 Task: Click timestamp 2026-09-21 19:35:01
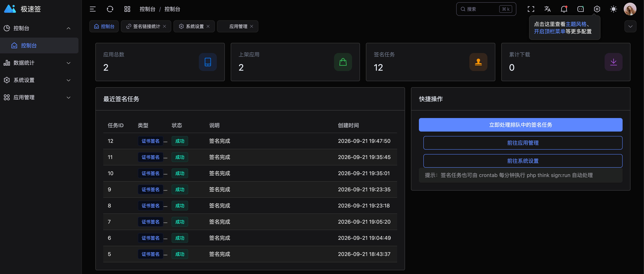(364, 173)
